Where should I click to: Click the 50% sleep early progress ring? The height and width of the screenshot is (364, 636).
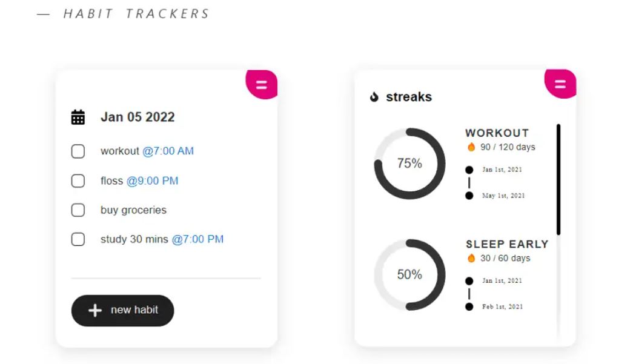point(409,275)
